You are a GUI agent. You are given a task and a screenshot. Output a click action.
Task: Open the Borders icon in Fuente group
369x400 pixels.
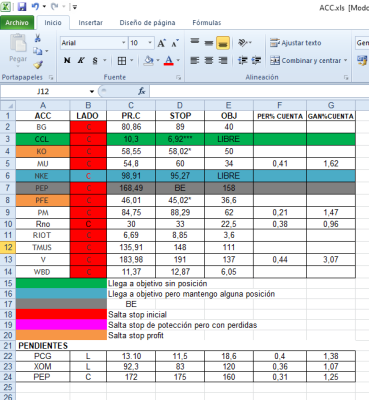point(122,61)
